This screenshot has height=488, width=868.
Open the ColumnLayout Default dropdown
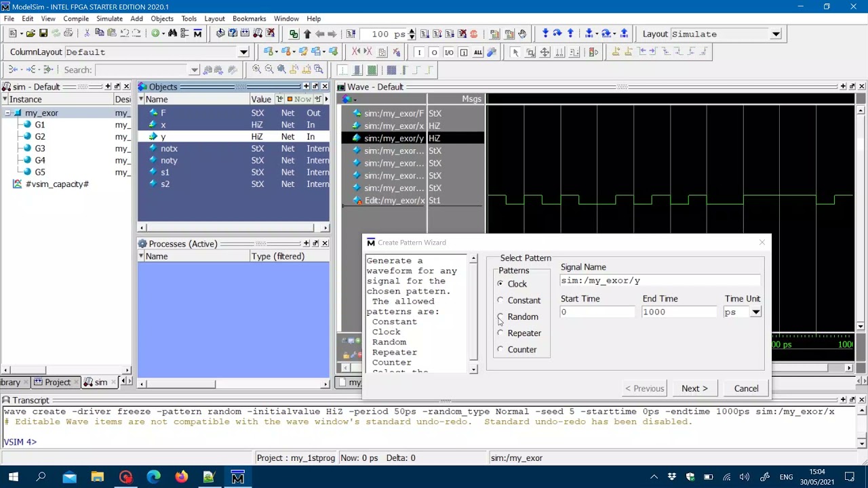pos(243,52)
